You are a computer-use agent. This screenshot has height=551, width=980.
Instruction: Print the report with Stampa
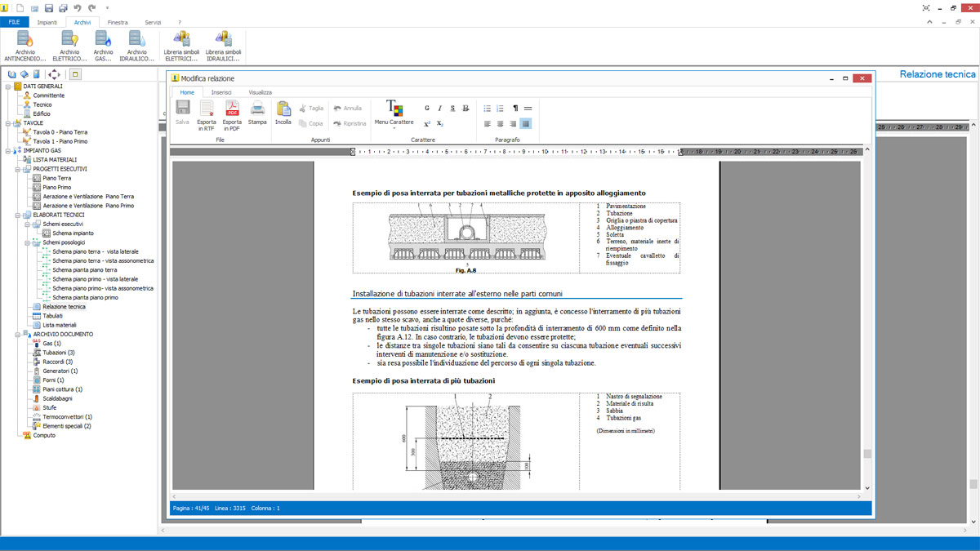point(257,113)
